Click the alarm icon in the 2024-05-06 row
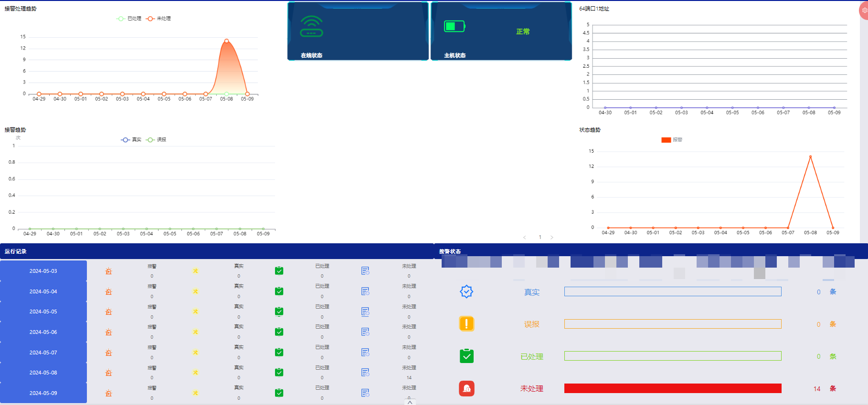This screenshot has width=868, height=405. tap(108, 332)
